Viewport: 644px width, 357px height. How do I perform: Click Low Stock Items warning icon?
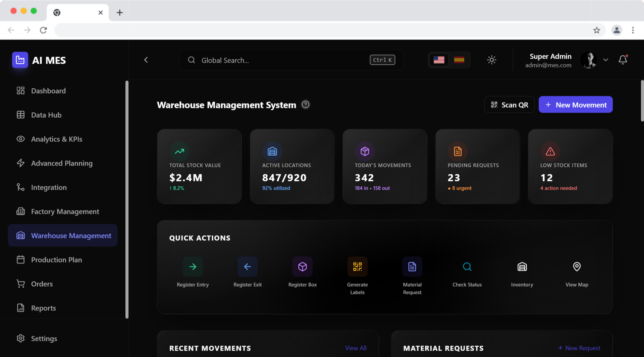click(x=550, y=152)
